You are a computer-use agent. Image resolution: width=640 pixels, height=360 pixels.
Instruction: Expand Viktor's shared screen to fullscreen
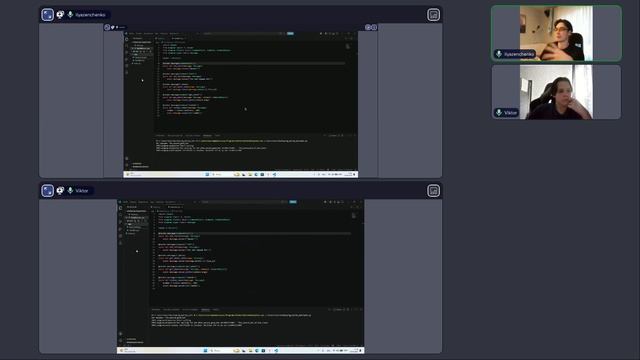point(47,191)
